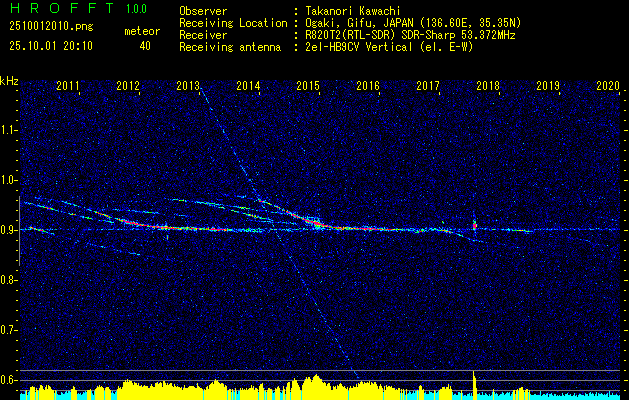Image resolution: width=629 pixels, height=400 pixels.
Task: Click time axis marker 2018
Action: tap(488, 85)
